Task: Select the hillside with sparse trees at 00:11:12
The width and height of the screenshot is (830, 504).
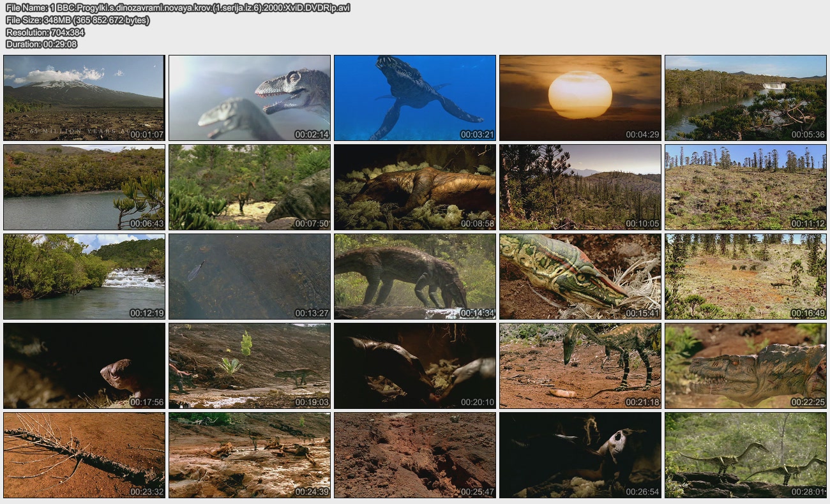Action: pos(745,187)
